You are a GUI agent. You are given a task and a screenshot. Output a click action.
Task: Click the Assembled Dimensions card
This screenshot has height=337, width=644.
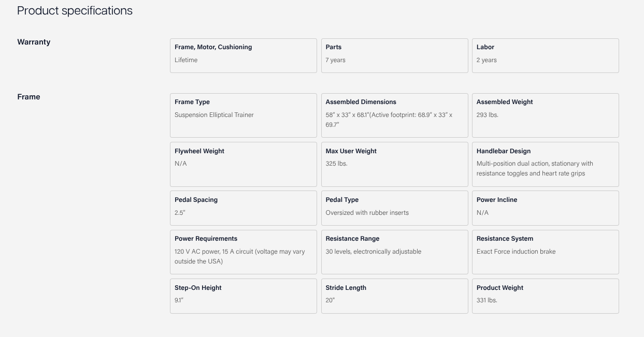pyautogui.click(x=394, y=115)
